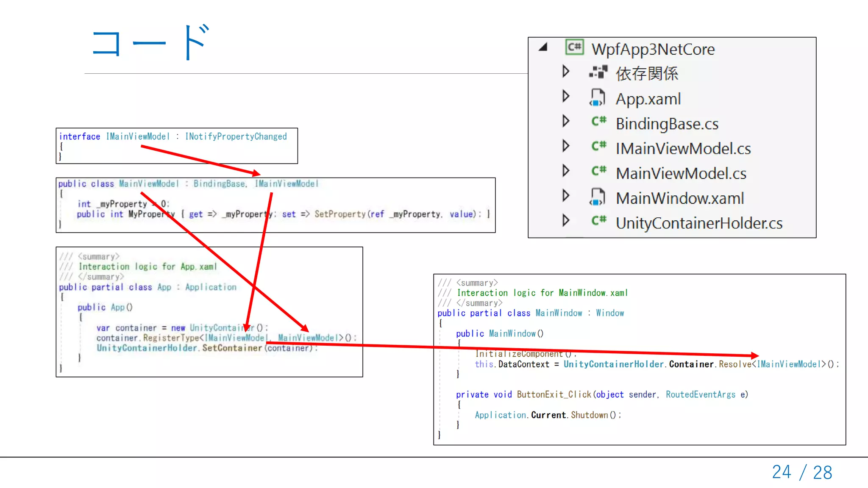Select the MainViewModel.cs file name
The image size is (868, 488).
click(681, 174)
